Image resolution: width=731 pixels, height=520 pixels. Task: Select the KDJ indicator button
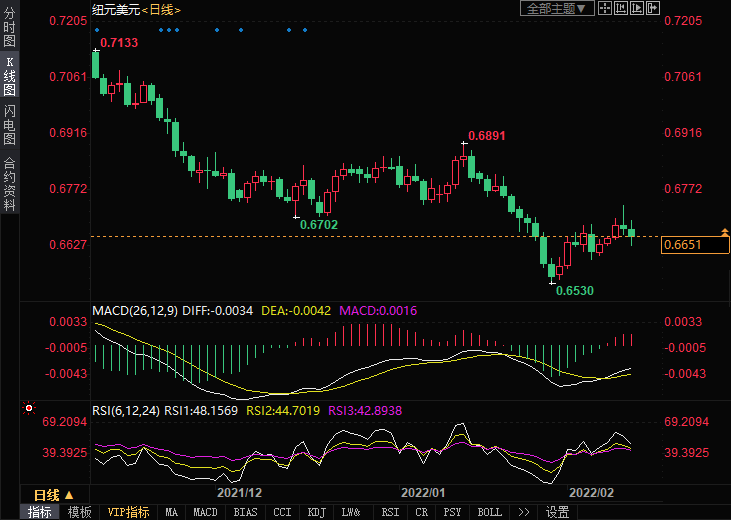click(316, 512)
